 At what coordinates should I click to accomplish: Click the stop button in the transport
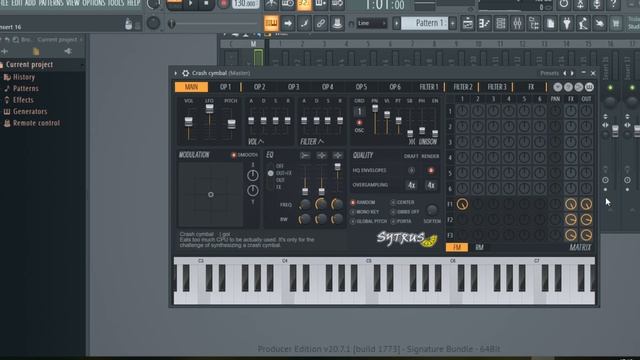(207, 4)
